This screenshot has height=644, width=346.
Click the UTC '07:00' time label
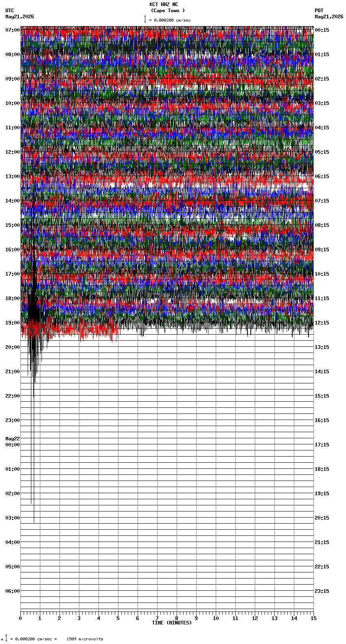coord(13,30)
